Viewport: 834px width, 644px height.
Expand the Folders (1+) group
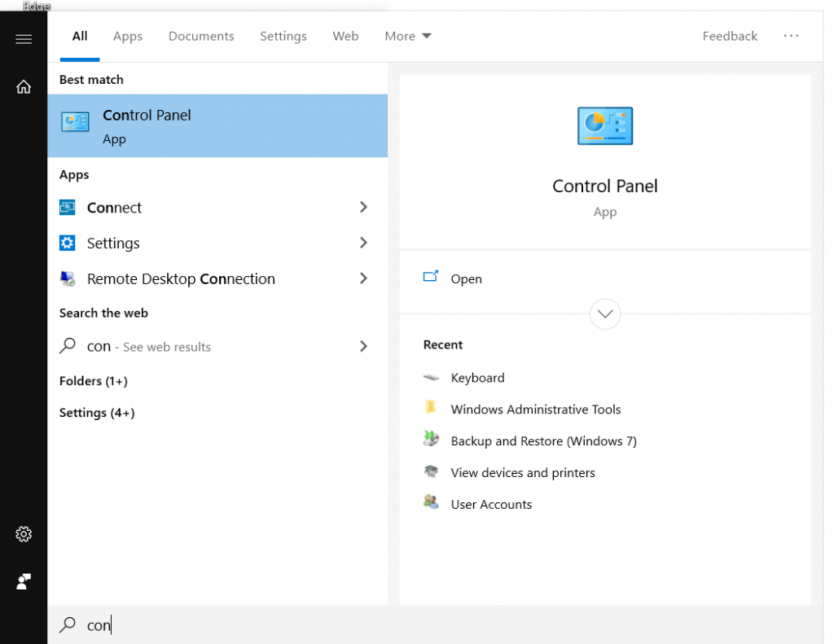[94, 381]
